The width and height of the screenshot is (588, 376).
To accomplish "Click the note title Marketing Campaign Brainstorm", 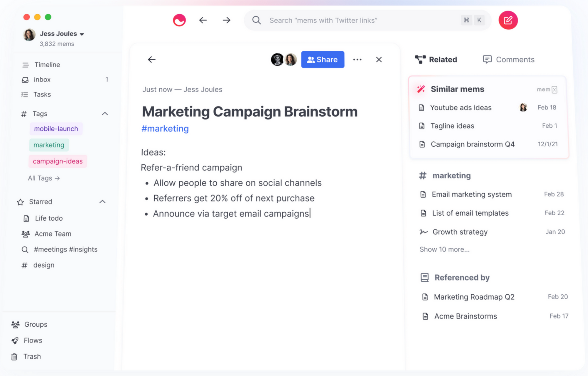I will pyautogui.click(x=250, y=112).
